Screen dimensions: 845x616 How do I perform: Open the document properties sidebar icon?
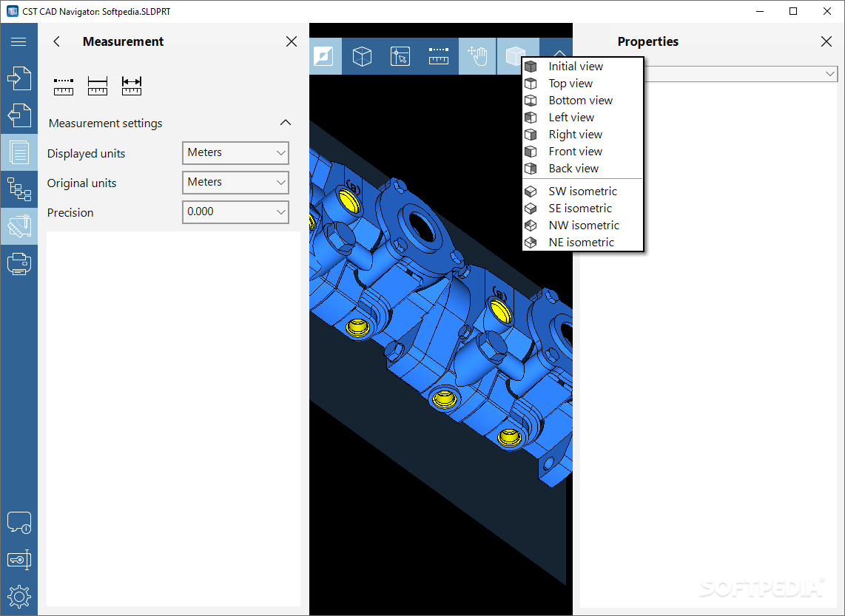[x=18, y=152]
